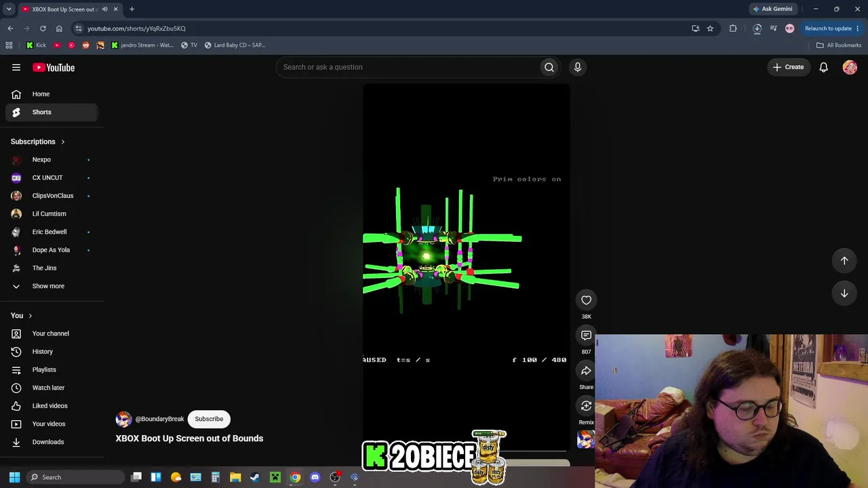Viewport: 868px width, 488px height.
Task: Open Calculator from the taskbar
Action: [x=216, y=477]
